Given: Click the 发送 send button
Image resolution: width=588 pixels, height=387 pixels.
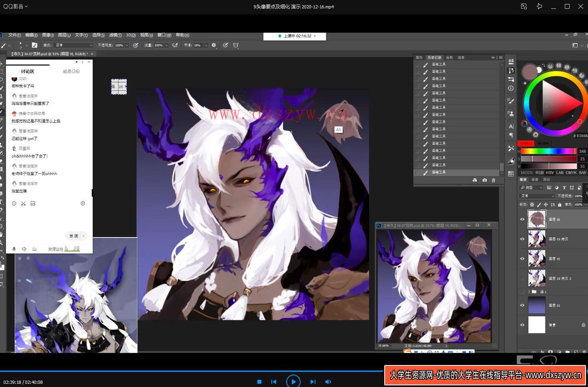Looking at the screenshot, I should 73,236.
